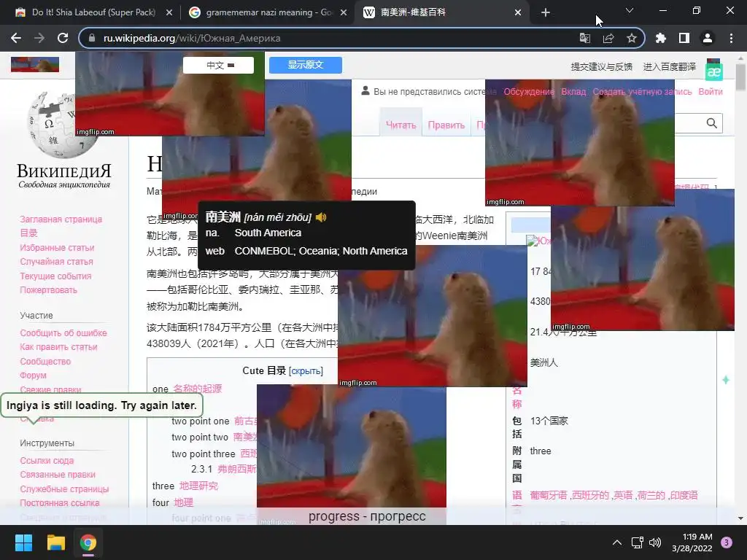Screen dimensions: 747x560
Task: Open Избранные статьи sidebar link
Action: click(x=57, y=248)
